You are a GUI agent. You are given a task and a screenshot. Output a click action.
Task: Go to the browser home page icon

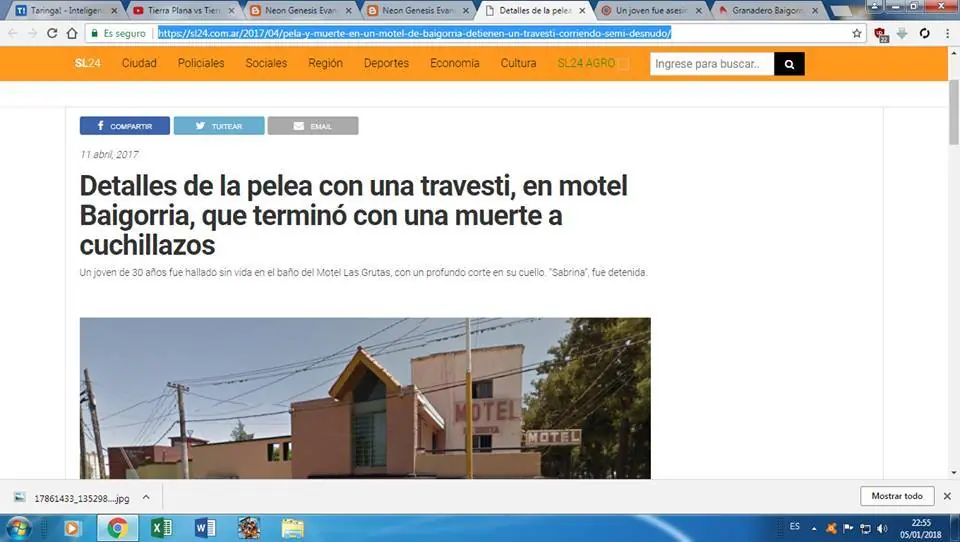[72, 33]
